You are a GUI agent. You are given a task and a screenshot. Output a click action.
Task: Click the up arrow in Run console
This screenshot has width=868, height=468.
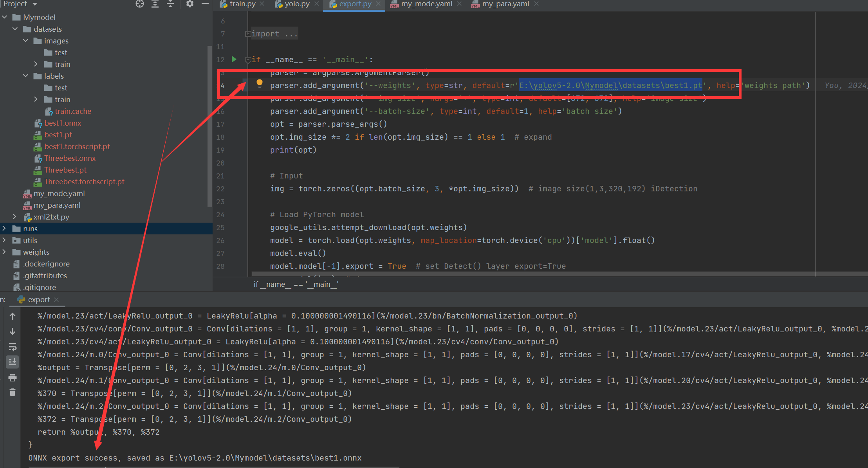coord(13,316)
